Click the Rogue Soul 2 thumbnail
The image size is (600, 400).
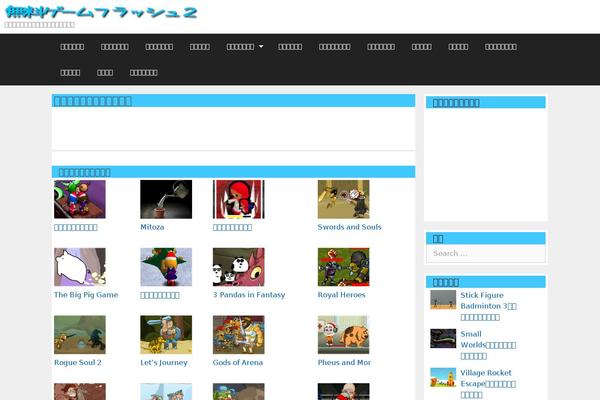coord(80,335)
